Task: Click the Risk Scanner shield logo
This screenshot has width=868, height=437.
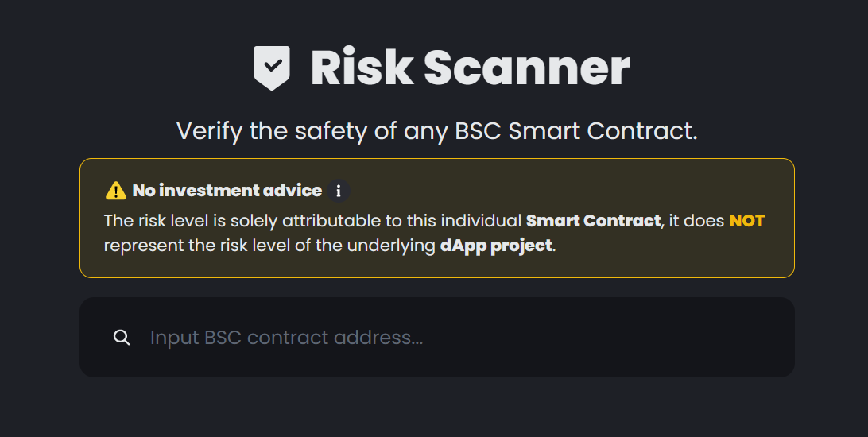Action: (x=272, y=68)
